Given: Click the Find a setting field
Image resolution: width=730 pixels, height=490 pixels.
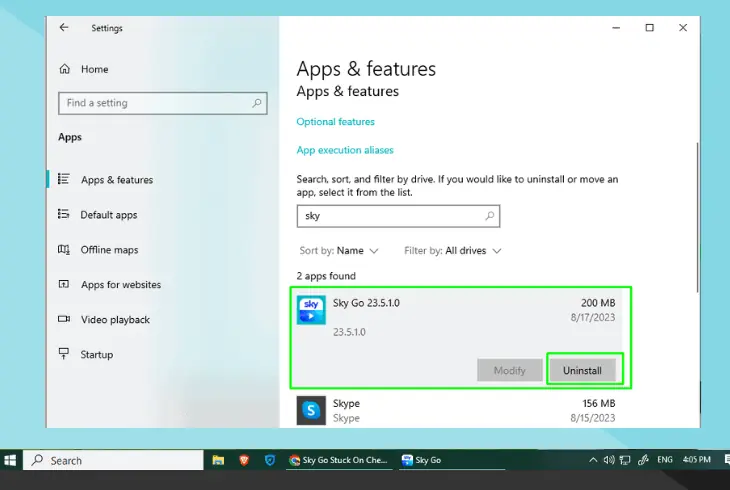Looking at the screenshot, I should [x=162, y=103].
